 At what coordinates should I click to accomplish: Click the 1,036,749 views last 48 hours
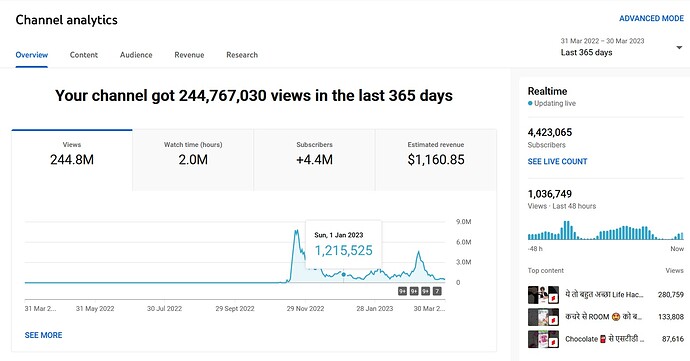point(550,194)
